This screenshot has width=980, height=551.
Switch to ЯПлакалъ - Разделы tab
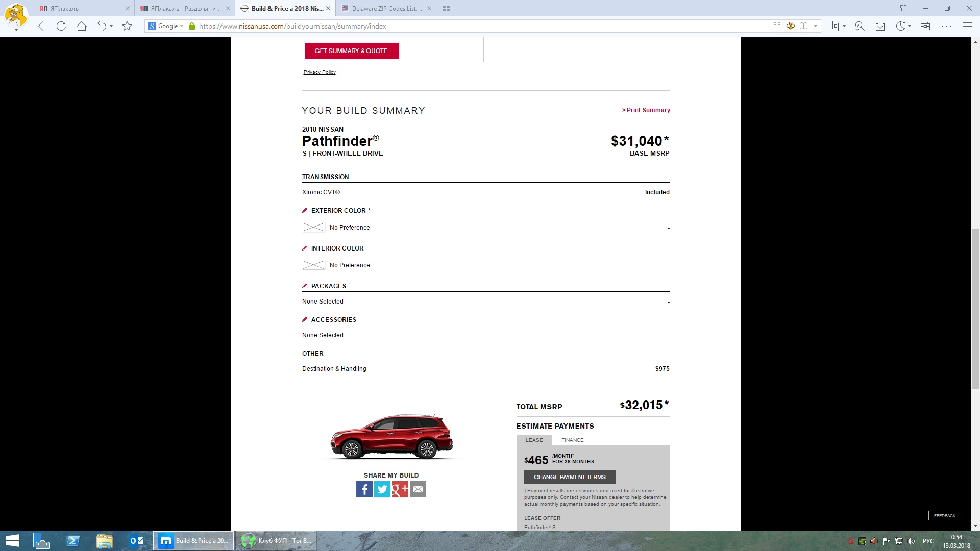(184, 8)
